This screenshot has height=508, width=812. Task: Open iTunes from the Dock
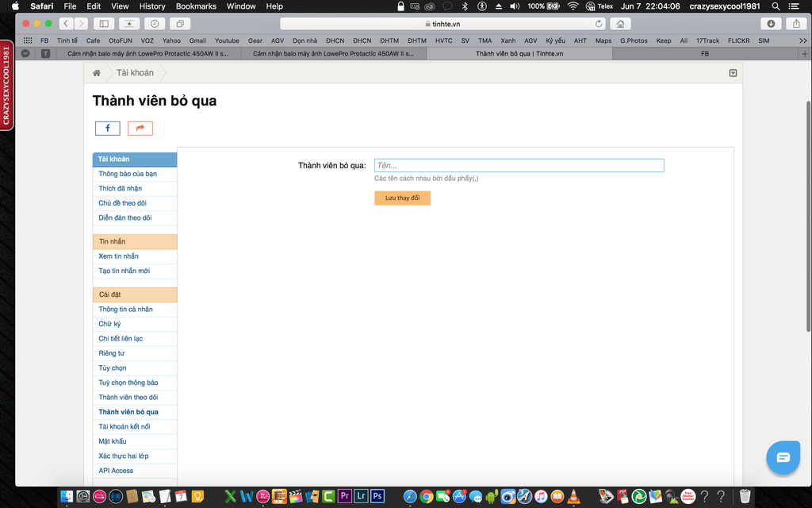(541, 497)
